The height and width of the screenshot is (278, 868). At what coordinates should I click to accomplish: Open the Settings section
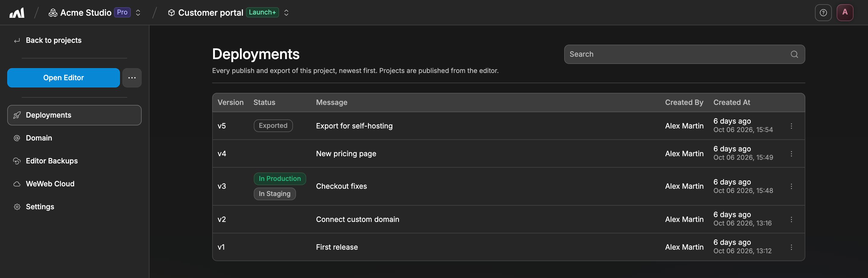[74, 207]
